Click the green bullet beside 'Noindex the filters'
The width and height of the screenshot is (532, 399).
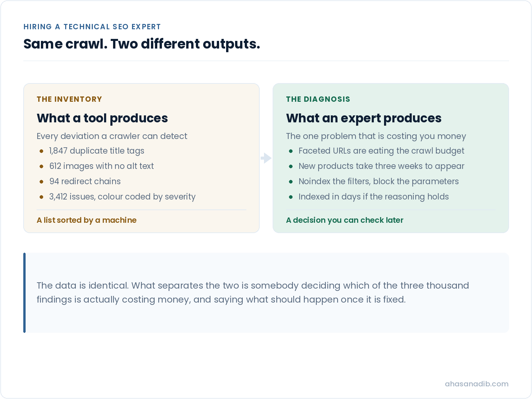tap(291, 182)
